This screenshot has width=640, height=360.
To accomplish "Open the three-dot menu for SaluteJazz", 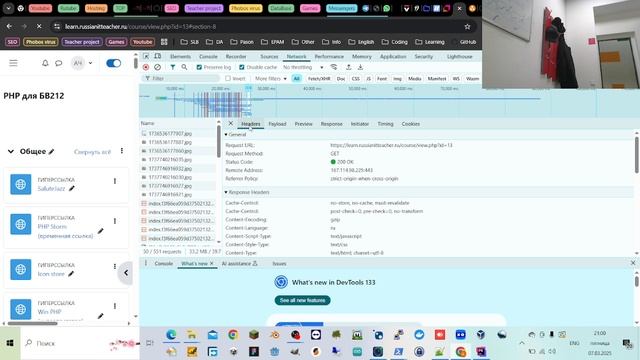I will coord(115,181).
